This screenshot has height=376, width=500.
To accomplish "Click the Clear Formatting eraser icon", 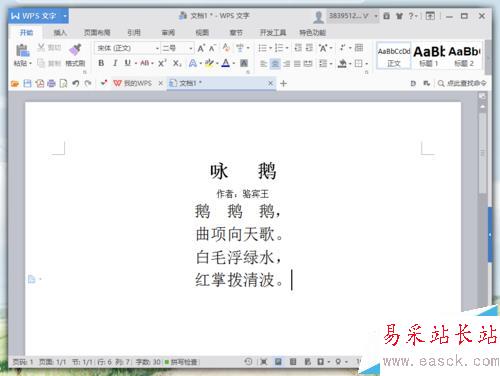I will (x=226, y=48).
